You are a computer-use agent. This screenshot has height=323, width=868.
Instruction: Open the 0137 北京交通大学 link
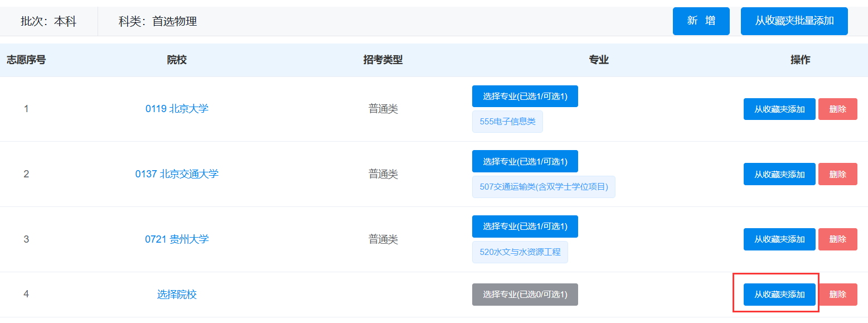177,174
